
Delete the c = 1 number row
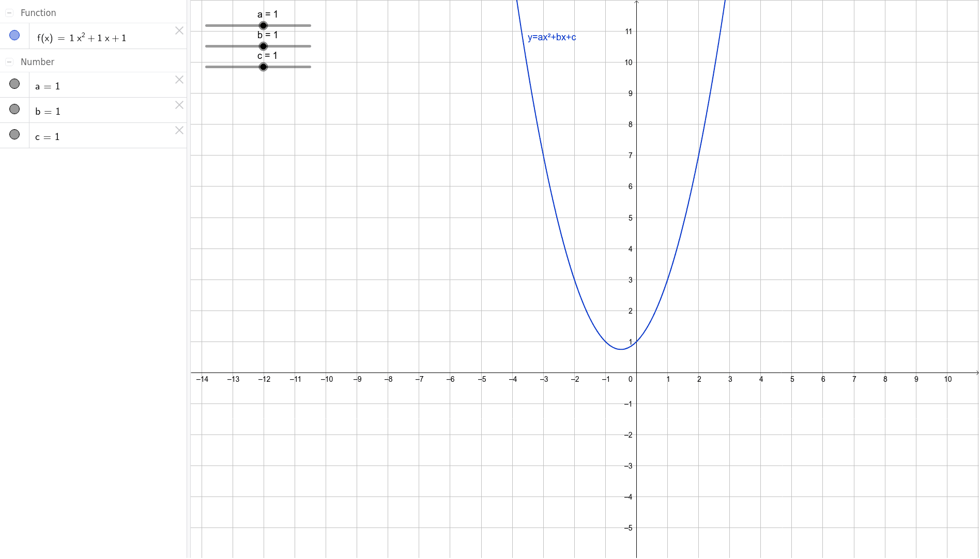179,130
